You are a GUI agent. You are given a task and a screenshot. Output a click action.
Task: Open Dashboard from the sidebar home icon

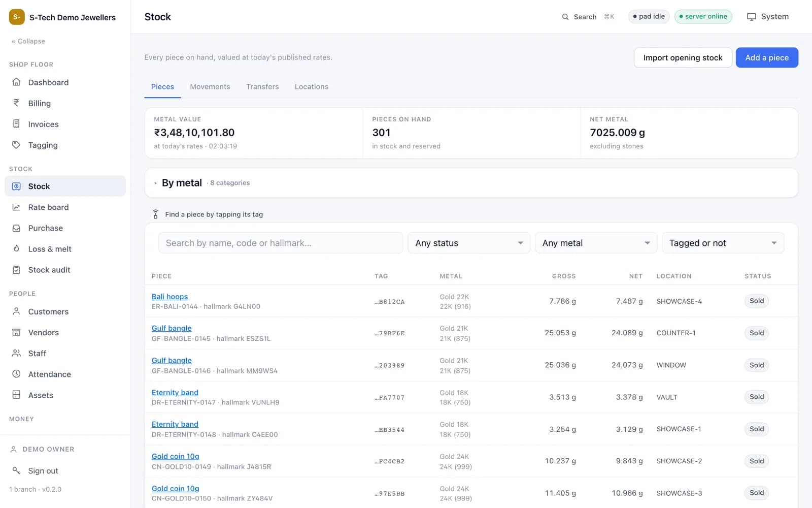[x=16, y=82]
